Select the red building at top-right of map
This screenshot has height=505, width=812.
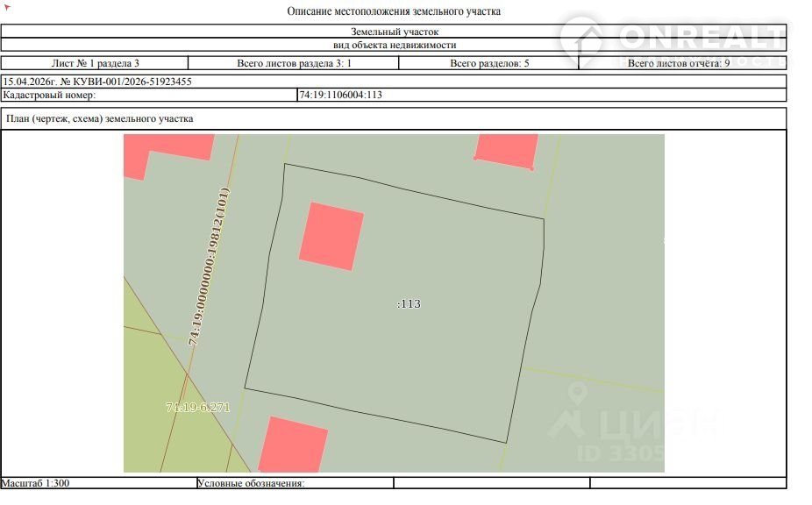coord(506,151)
